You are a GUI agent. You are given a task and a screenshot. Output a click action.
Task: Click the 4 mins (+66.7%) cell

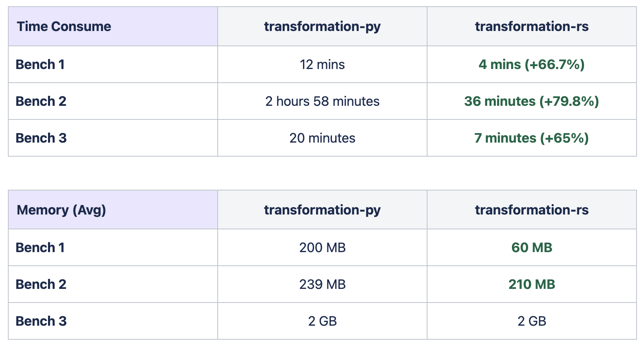click(x=531, y=64)
